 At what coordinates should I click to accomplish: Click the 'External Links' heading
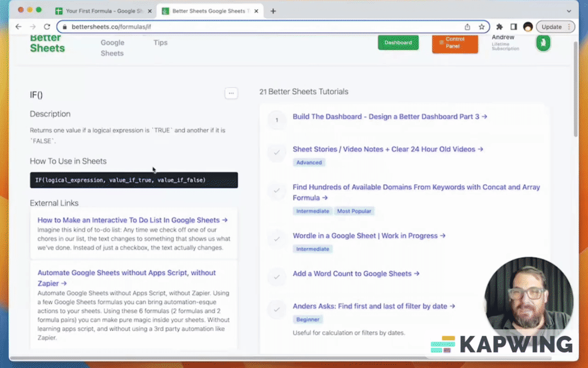click(54, 203)
